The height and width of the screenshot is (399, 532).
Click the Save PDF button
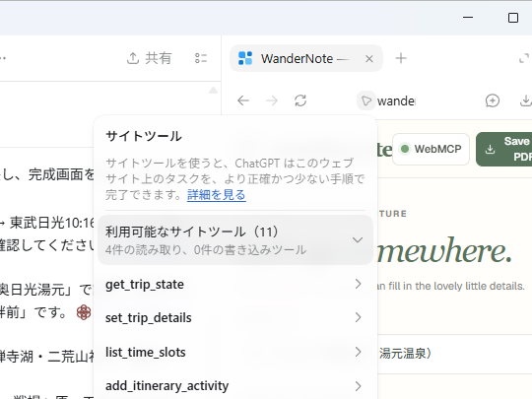tap(504, 150)
